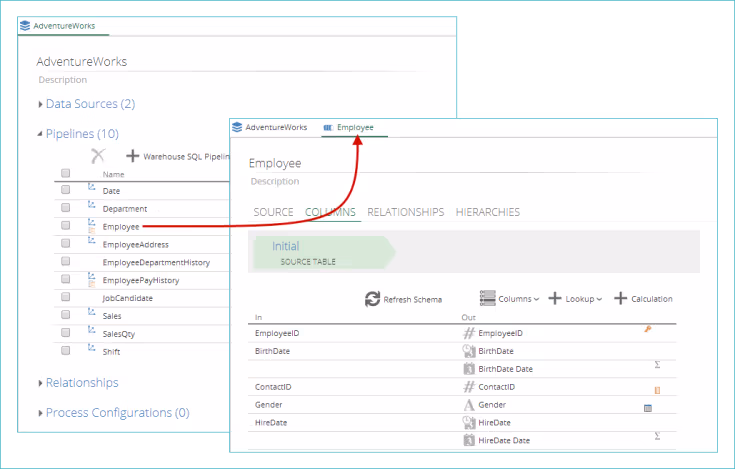Toggle the select-all checkbox in Name header
Image resolution: width=735 pixels, height=469 pixels.
click(66, 173)
